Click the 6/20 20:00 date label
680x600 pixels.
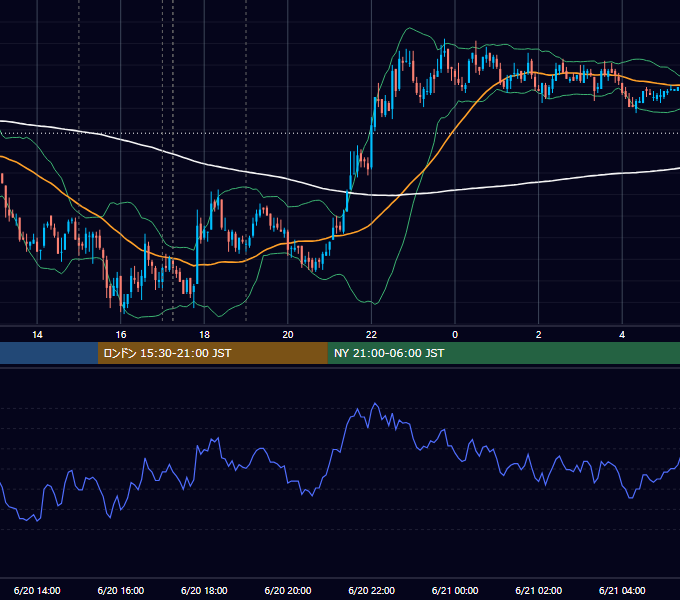tap(288, 590)
